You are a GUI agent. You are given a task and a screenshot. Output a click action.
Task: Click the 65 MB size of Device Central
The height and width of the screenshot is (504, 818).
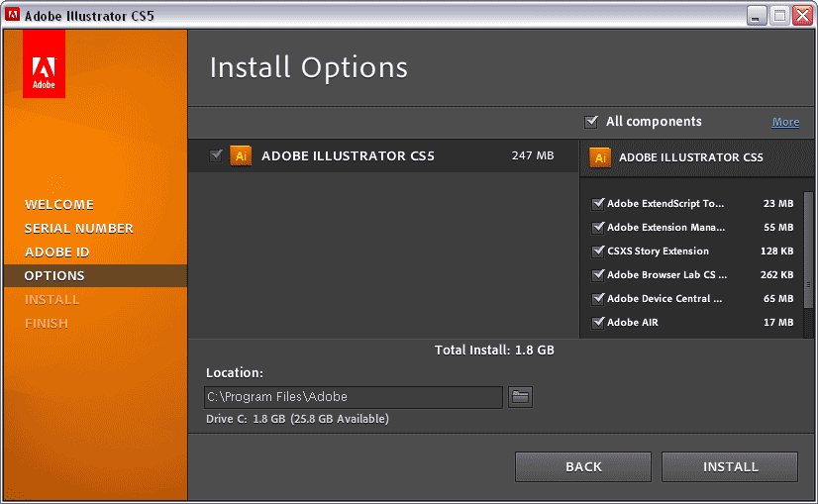click(778, 298)
